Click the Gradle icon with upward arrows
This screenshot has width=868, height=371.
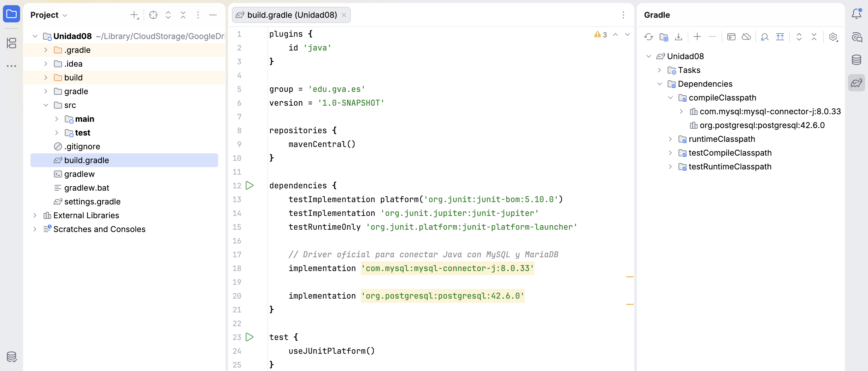[780, 37]
